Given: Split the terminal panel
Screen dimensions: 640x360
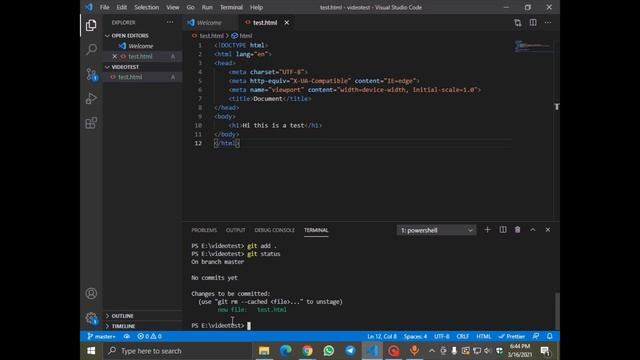Looking at the screenshot, I should click(x=503, y=230).
